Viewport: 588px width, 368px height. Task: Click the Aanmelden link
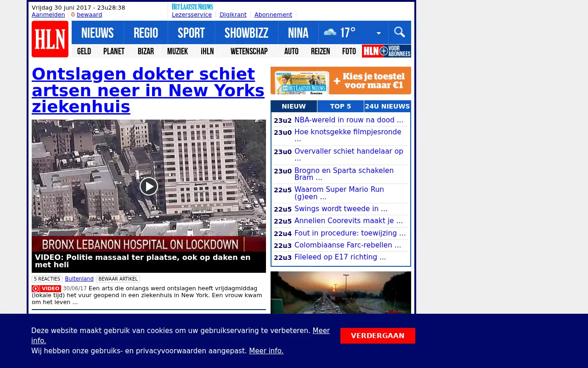coord(48,15)
